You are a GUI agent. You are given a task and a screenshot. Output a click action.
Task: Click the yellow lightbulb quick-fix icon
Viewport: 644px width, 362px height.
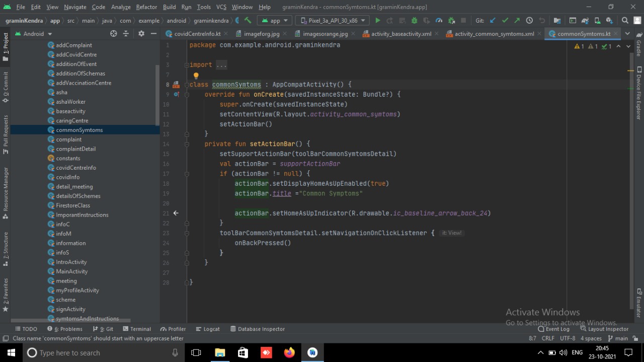(196, 76)
